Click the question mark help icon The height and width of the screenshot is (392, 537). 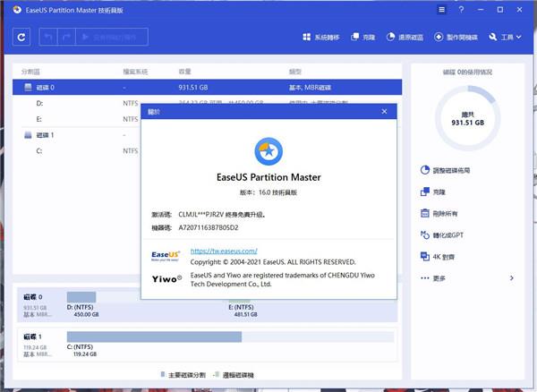click(461, 10)
